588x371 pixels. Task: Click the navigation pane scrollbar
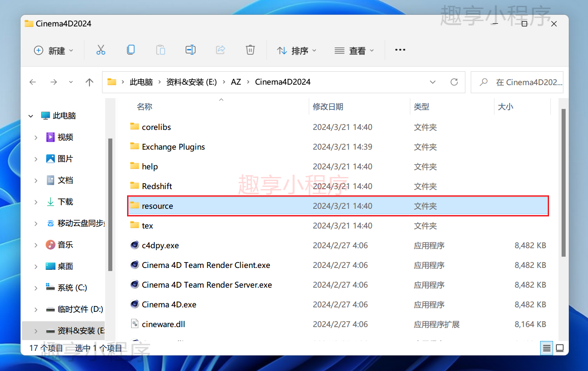pyautogui.click(x=110, y=205)
